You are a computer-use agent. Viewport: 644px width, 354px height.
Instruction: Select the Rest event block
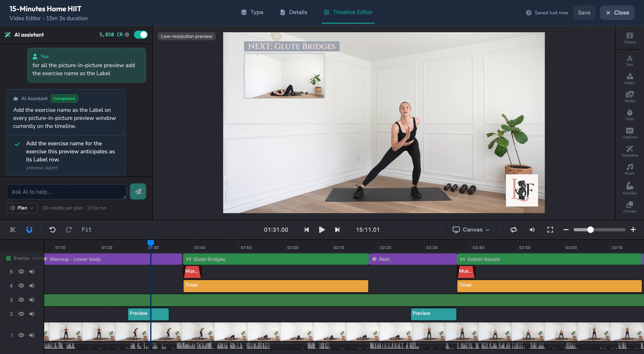(x=413, y=259)
